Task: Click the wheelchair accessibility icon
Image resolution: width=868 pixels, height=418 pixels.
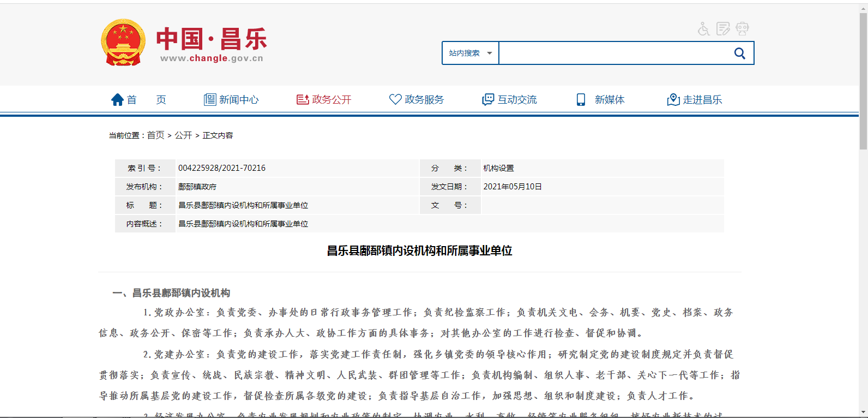Action: click(x=703, y=29)
